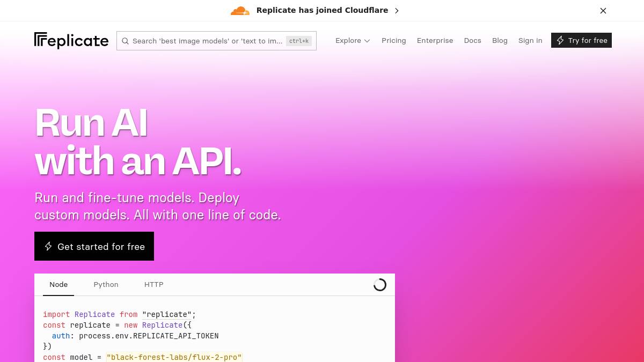Expand the Explore dropdown menu
Screen dimensions: 644x362
(x=353, y=41)
